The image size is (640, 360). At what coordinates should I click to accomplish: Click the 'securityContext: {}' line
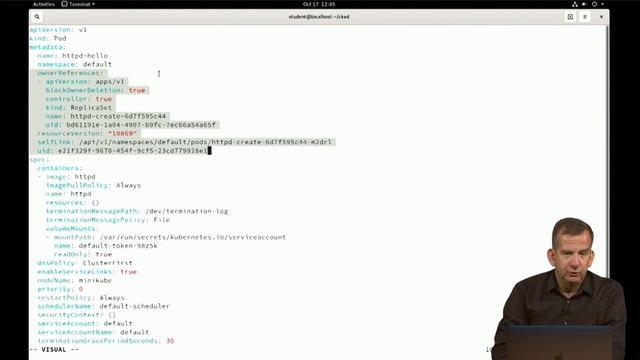[x=76, y=315]
